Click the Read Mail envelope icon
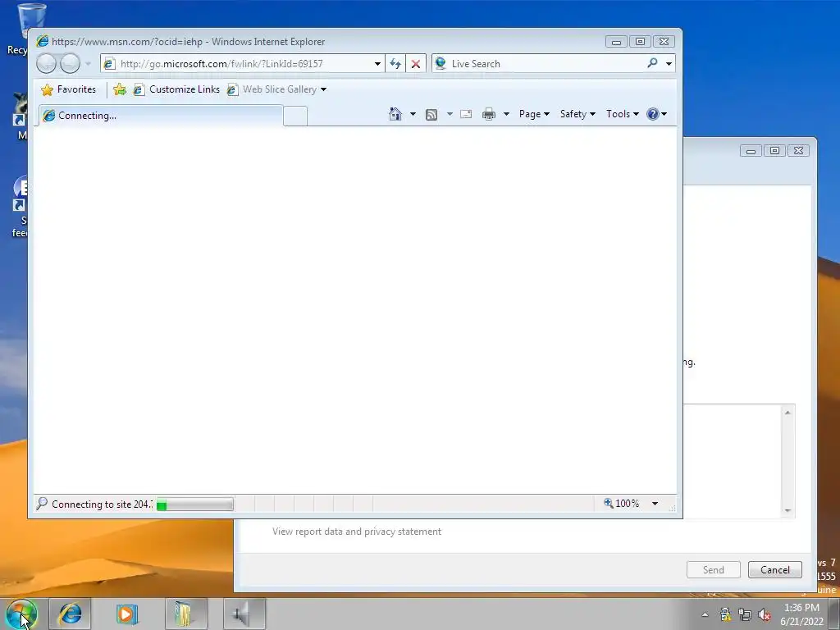840x630 pixels. pos(466,114)
